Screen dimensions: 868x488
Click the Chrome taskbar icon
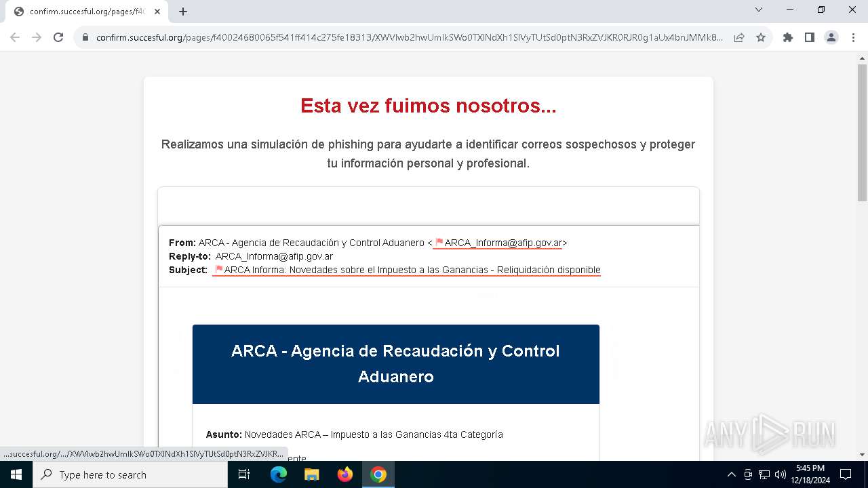[x=378, y=474]
